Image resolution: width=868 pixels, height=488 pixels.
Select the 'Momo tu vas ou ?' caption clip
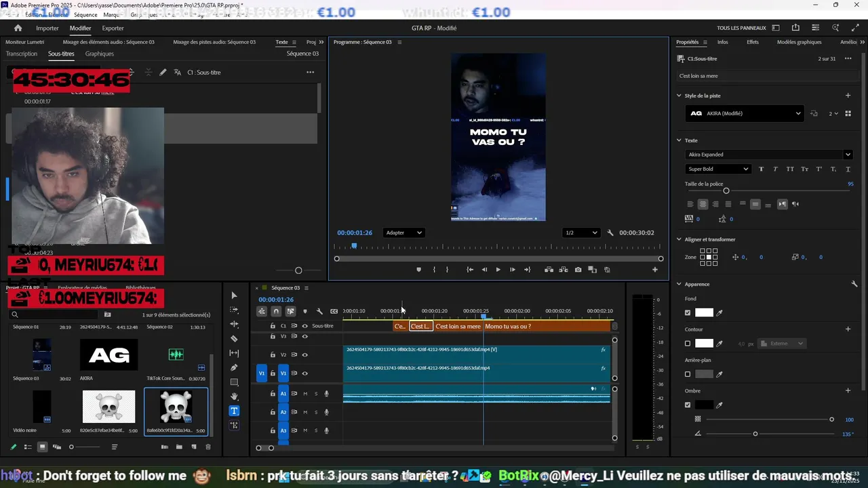point(547,326)
